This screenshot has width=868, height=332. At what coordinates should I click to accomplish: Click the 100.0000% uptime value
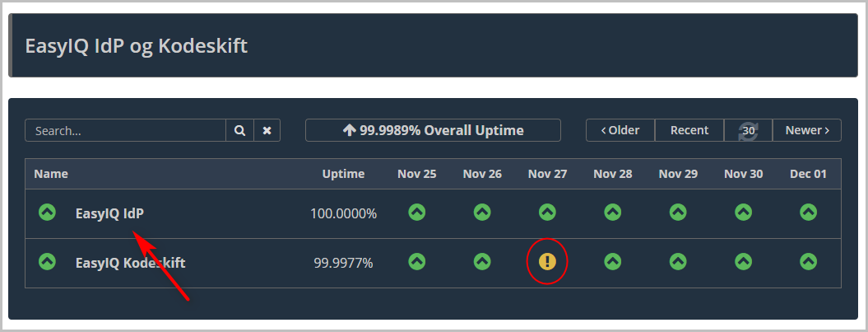click(343, 213)
